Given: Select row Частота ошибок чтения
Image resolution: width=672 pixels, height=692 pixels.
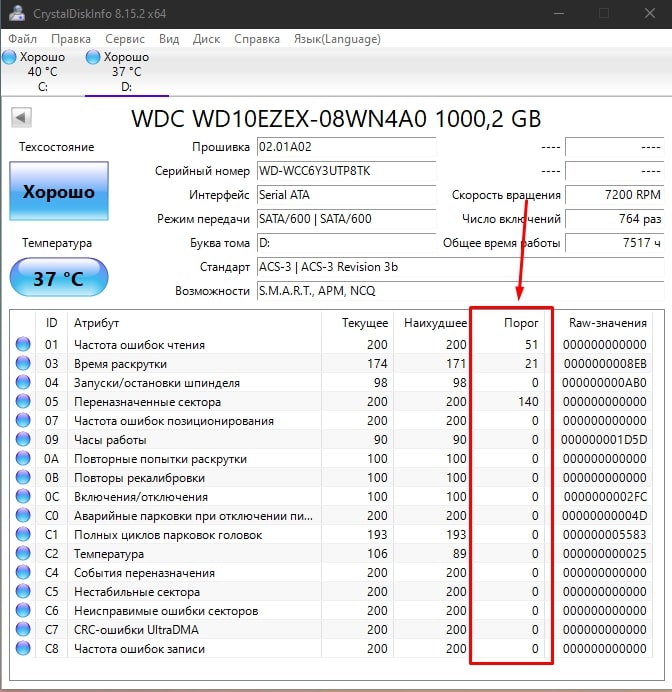Looking at the screenshot, I should pos(333,344).
